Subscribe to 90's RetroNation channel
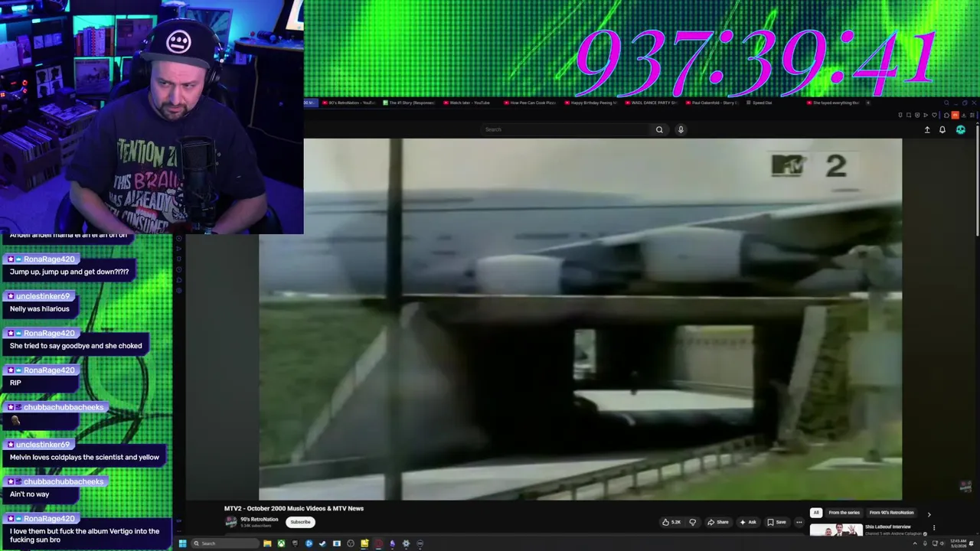980x551 pixels. tap(300, 522)
